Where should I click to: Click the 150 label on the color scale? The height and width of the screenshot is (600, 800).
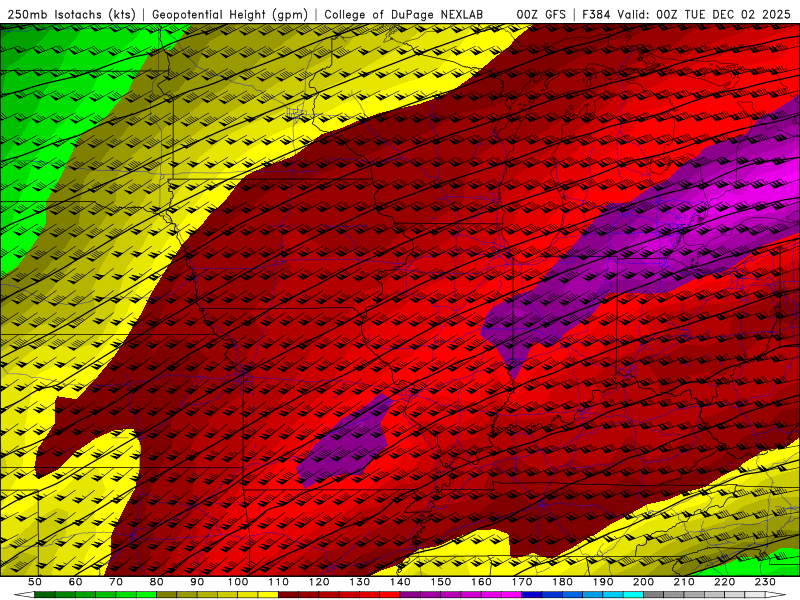pyautogui.click(x=441, y=582)
